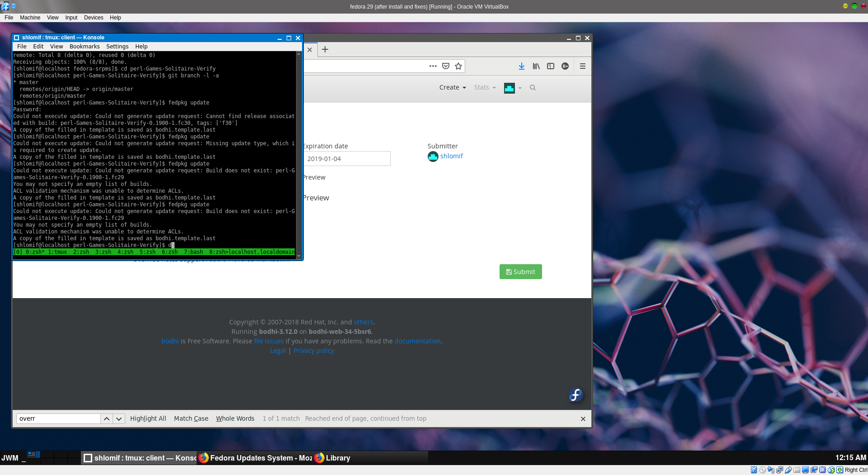The image size is (868, 475).
Task: Open VirtualBox Devices menu
Action: point(94,18)
